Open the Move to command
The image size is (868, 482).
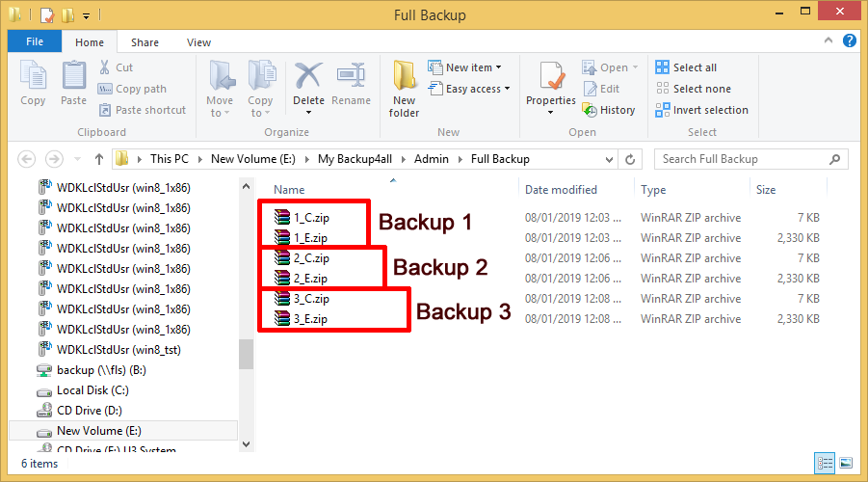(220, 89)
